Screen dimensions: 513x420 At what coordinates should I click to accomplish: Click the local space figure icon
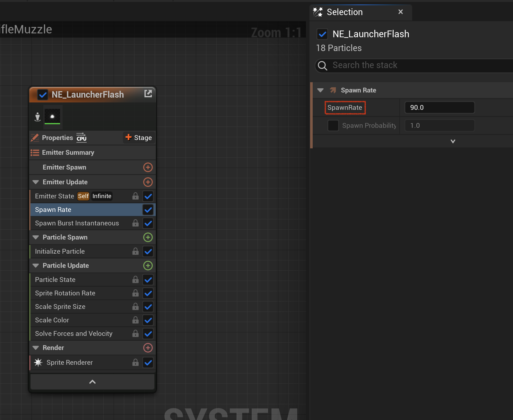pos(38,117)
